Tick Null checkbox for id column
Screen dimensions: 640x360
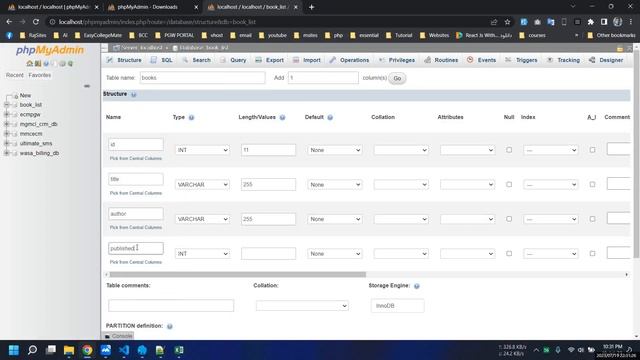(509, 150)
